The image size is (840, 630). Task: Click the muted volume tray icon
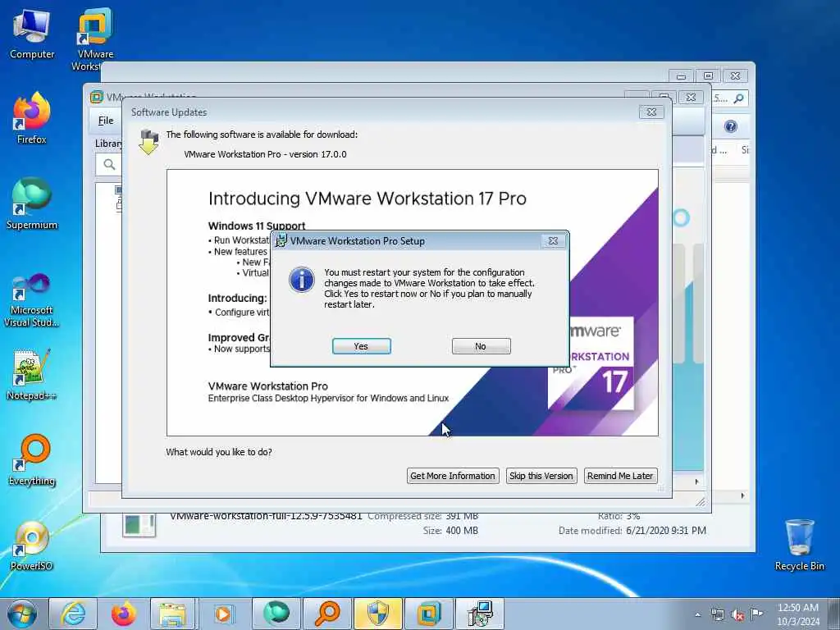coord(737,615)
